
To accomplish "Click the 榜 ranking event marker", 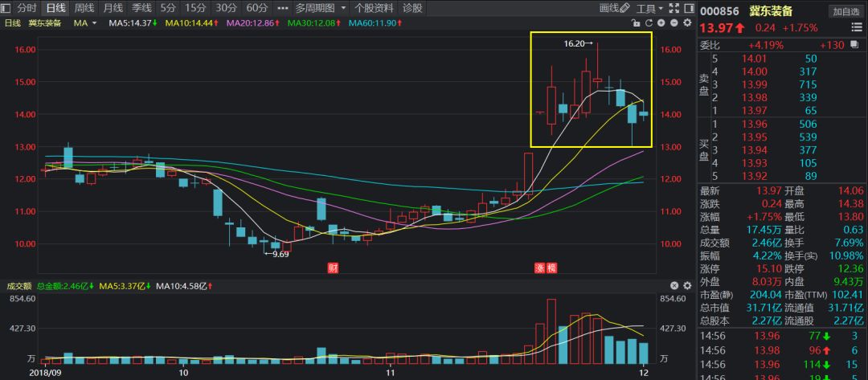I will (551, 268).
